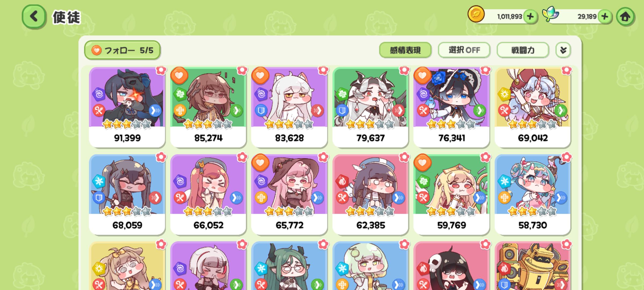Switch to 感情表現 view

click(405, 50)
